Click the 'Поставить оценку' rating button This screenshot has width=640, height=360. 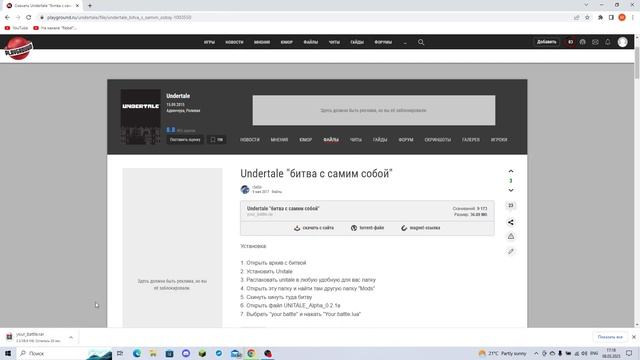click(x=185, y=140)
